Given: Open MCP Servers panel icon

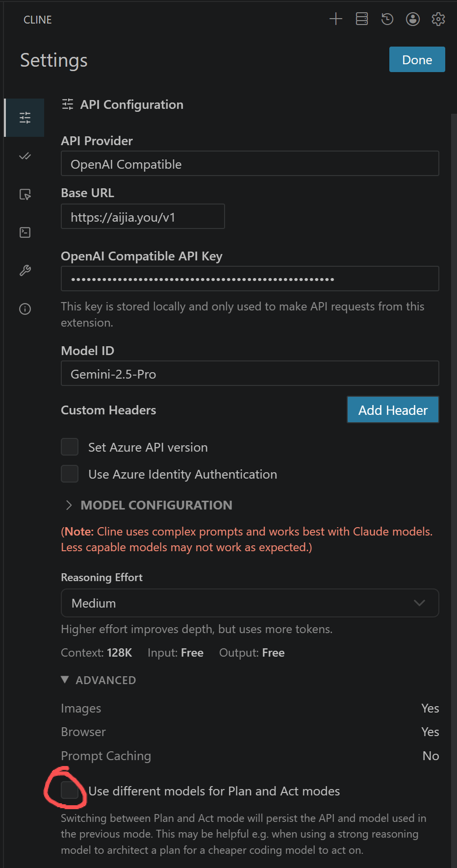Looking at the screenshot, I should [x=362, y=19].
